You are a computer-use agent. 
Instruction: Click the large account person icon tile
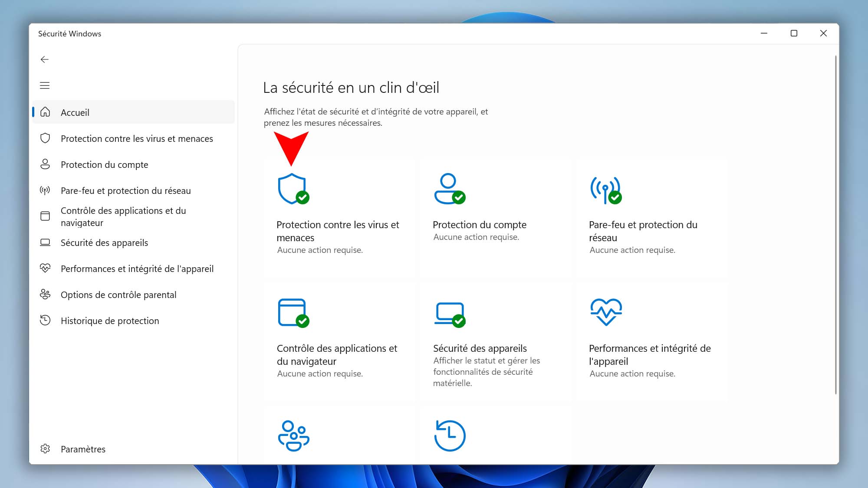(450, 189)
